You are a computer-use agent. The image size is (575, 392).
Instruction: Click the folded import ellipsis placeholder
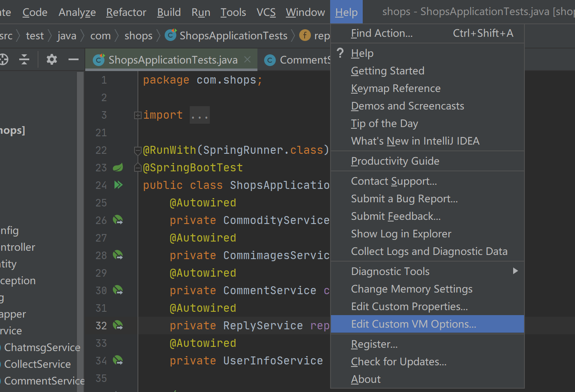pyautogui.click(x=200, y=115)
